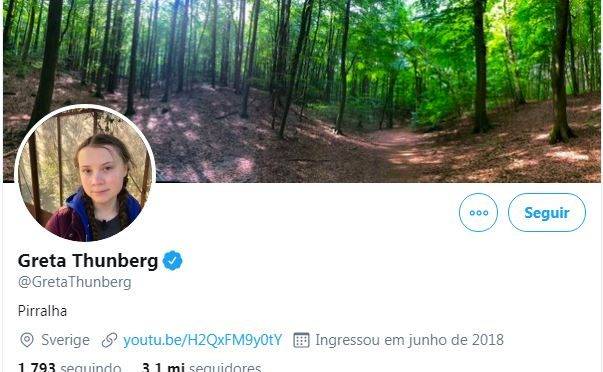Image resolution: width=603 pixels, height=372 pixels.
Task: Click Ingressou em junho de 2018 text
Action: point(410,340)
